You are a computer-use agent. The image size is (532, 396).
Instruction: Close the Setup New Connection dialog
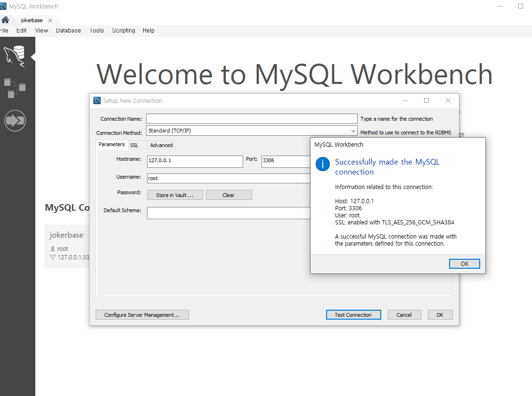coord(448,100)
